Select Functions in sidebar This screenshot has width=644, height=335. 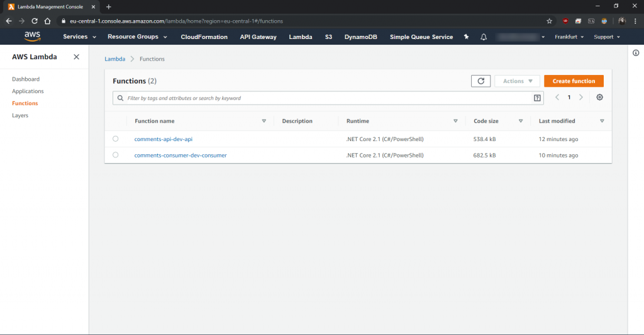tap(25, 103)
